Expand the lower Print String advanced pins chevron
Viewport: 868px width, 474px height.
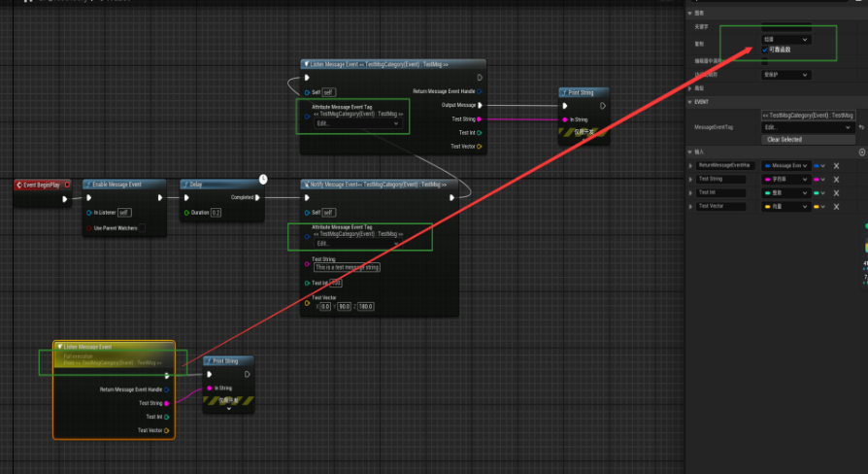[x=228, y=409]
